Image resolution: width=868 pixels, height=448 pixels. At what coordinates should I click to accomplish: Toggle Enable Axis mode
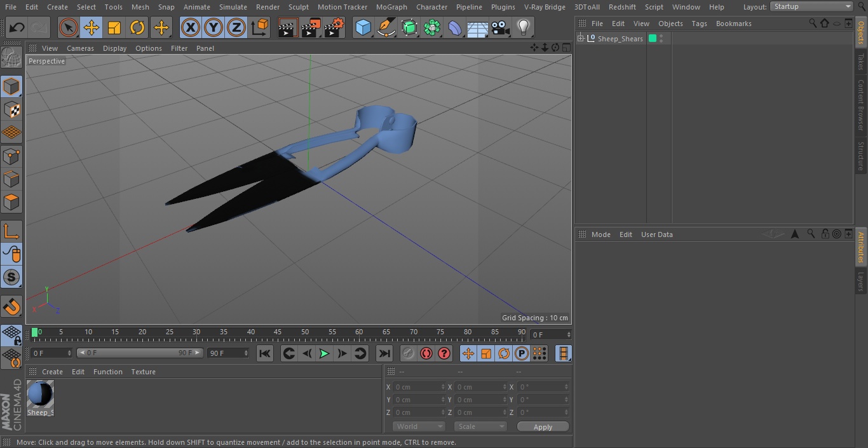[x=11, y=231]
